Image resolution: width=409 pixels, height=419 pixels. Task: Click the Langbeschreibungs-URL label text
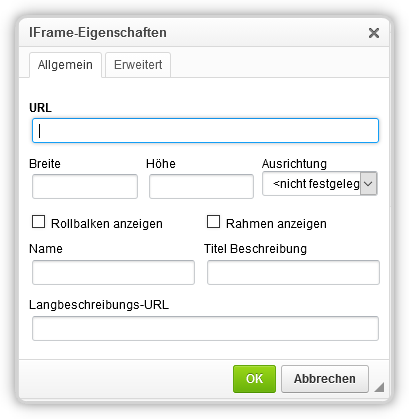(99, 305)
